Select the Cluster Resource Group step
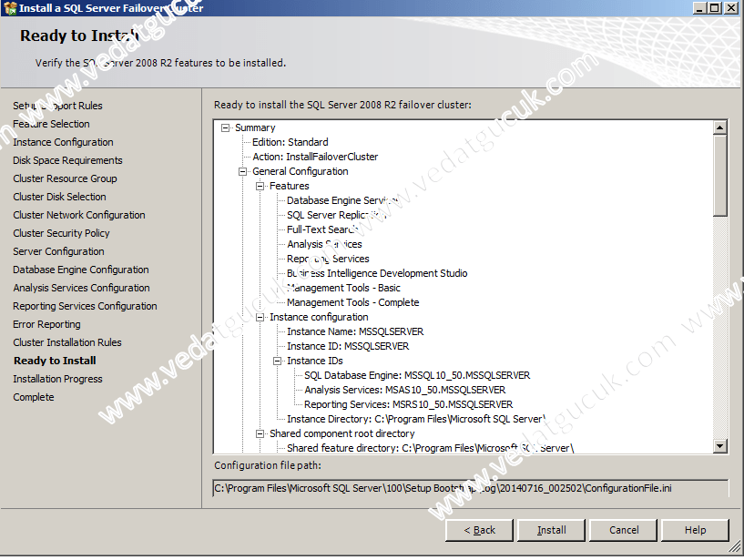 coord(65,178)
